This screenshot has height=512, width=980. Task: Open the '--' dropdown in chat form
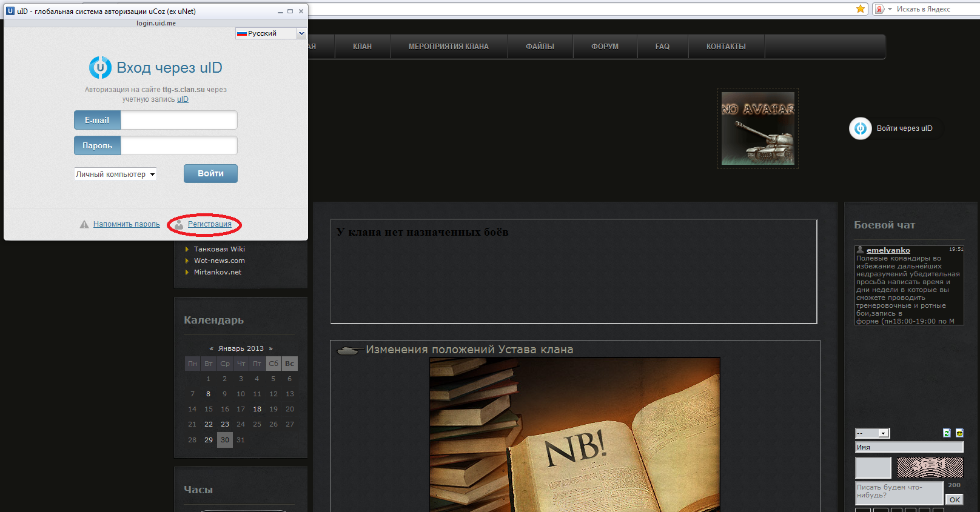872,433
